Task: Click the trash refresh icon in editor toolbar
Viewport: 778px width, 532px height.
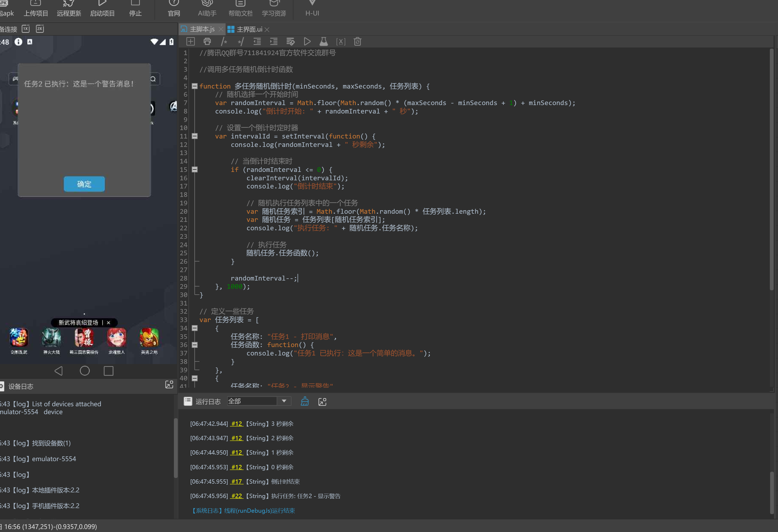Action: point(358,42)
